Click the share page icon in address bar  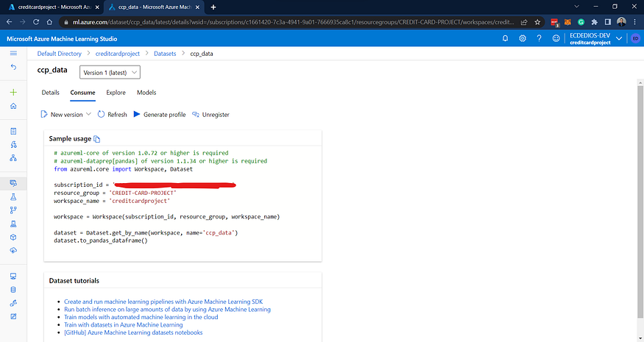523,22
